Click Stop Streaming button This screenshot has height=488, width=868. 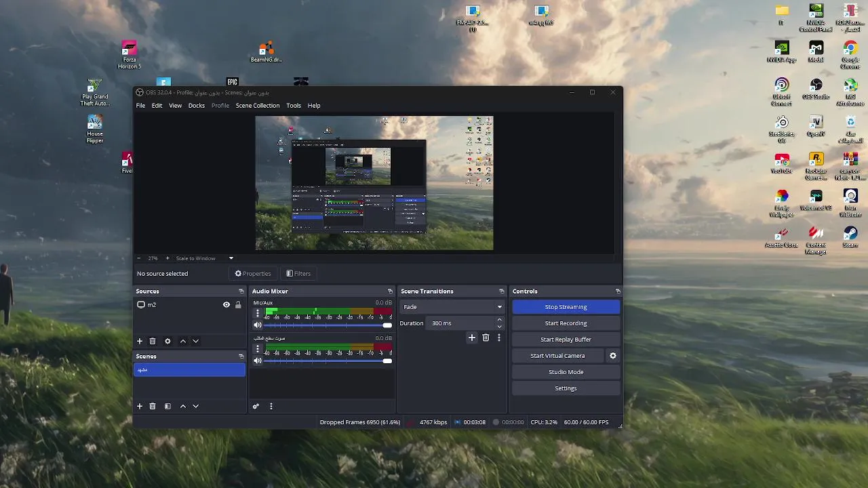click(566, 307)
